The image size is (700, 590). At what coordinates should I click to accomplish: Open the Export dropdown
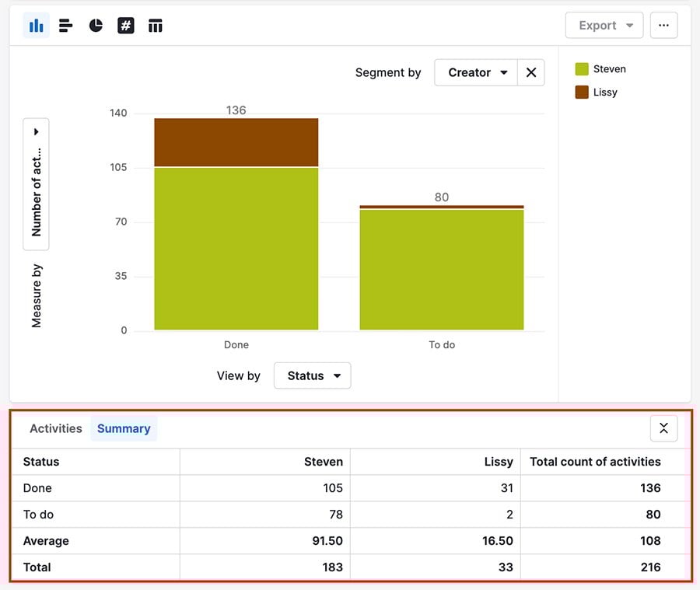604,25
